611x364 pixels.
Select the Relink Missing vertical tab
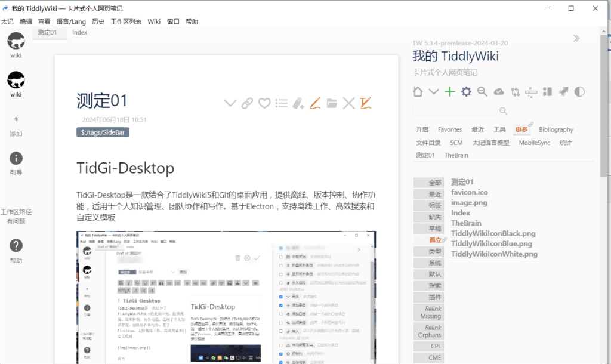428,312
